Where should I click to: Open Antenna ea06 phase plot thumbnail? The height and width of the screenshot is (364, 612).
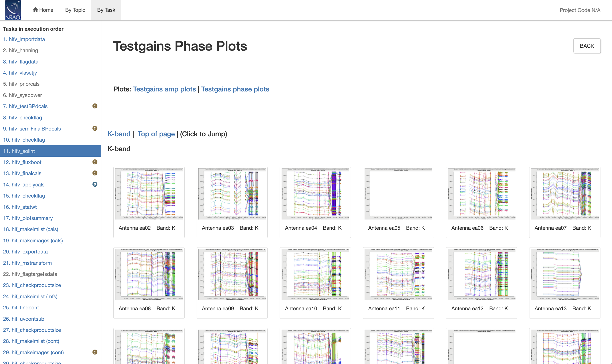tap(481, 194)
